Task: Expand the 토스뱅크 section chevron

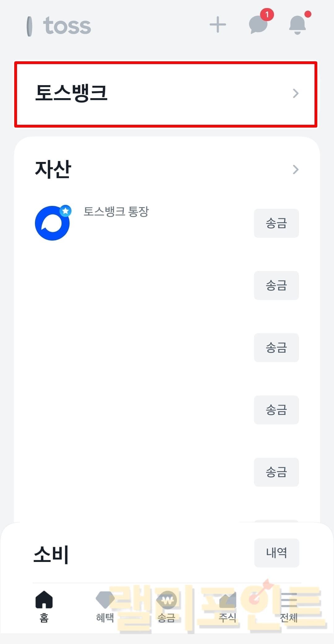Action: [x=296, y=93]
